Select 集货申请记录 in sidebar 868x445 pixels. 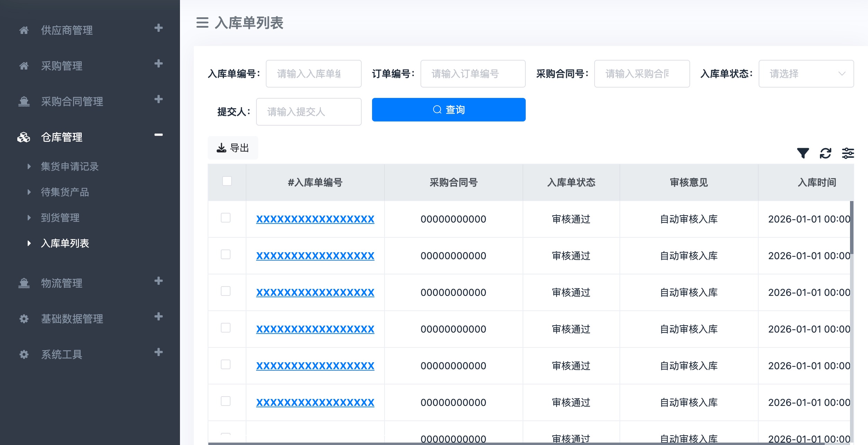point(70,166)
